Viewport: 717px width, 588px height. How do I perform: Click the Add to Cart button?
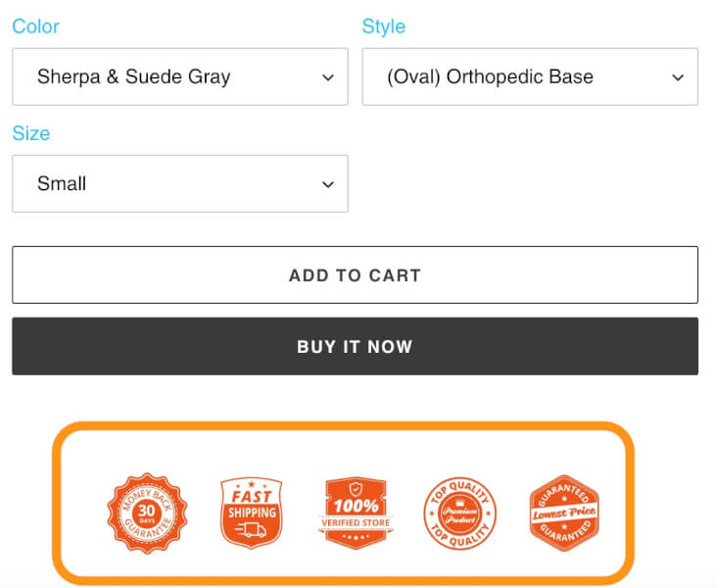tap(355, 275)
